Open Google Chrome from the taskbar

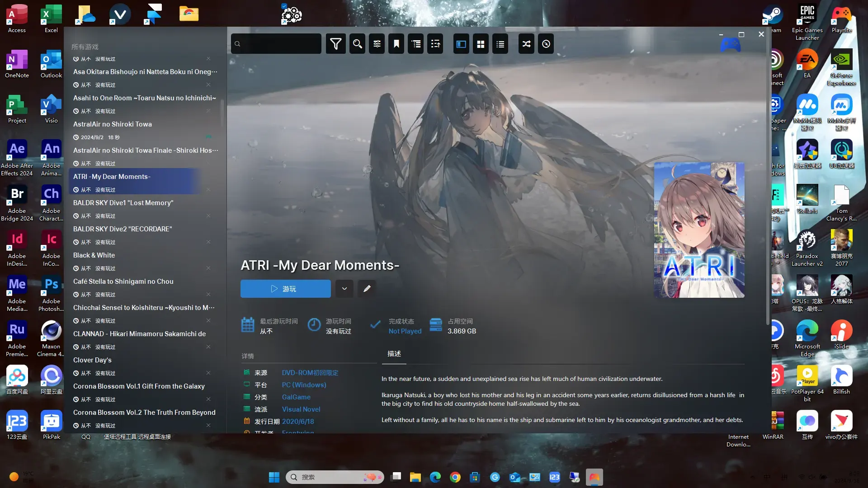(455, 477)
